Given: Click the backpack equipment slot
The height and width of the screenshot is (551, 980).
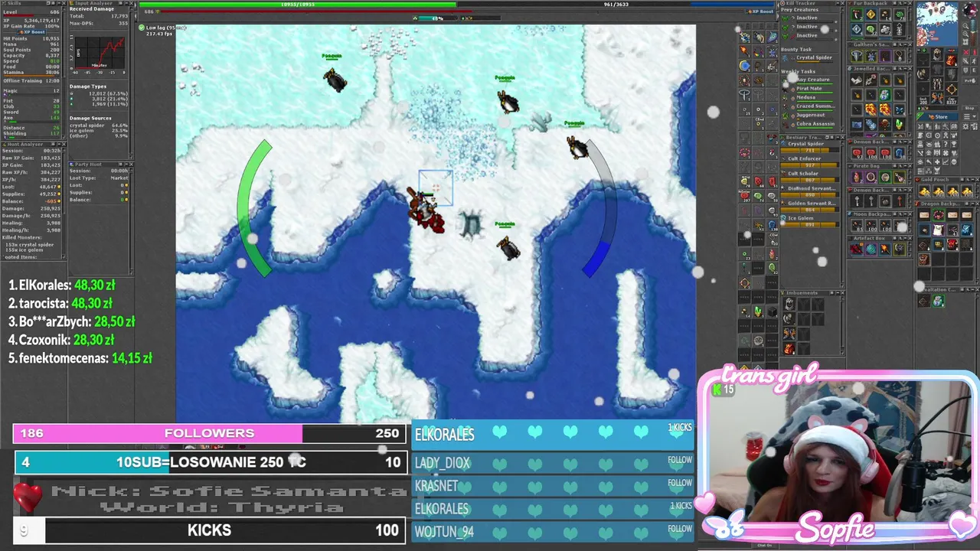Looking at the screenshot, I should (x=952, y=60).
